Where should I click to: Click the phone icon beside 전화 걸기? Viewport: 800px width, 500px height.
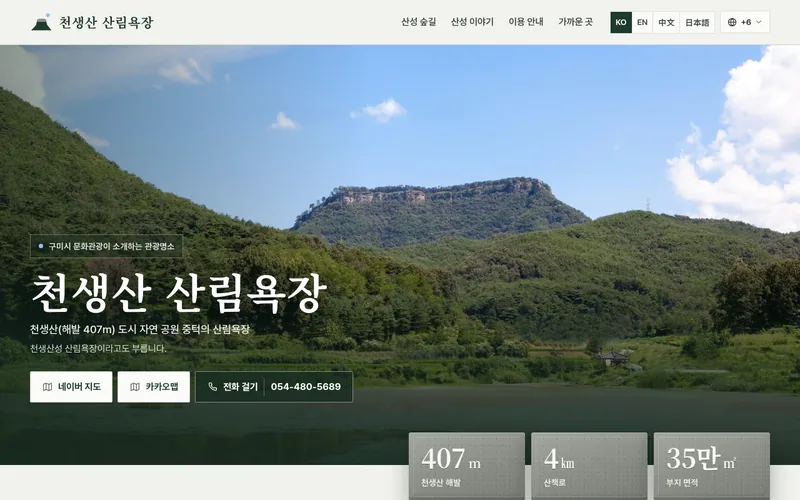[x=213, y=387]
